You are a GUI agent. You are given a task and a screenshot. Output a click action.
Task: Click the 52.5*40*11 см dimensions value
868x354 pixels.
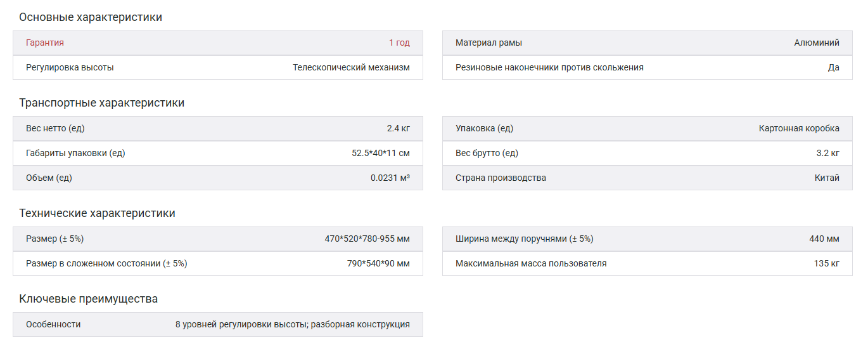[381, 153]
